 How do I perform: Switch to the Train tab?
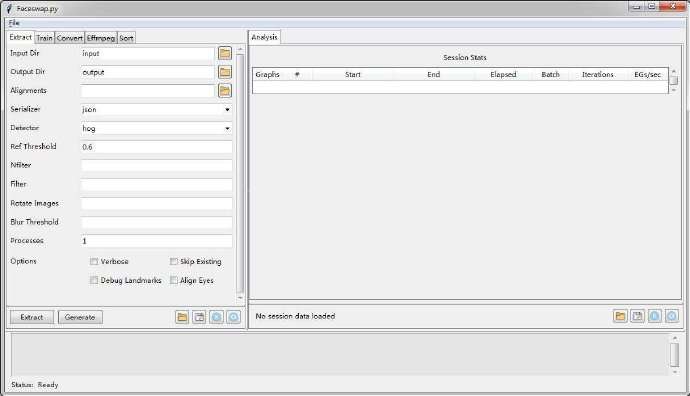click(x=44, y=38)
